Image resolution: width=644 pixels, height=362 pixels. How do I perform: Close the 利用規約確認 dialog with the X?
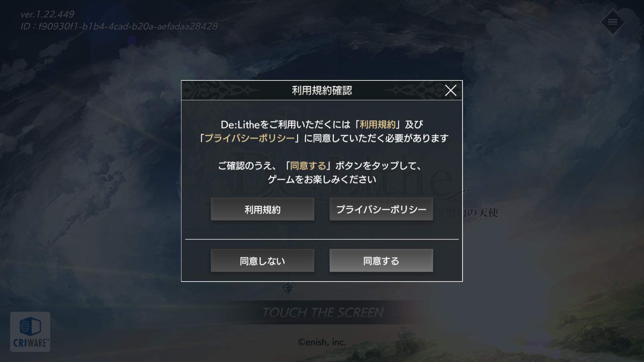click(450, 90)
